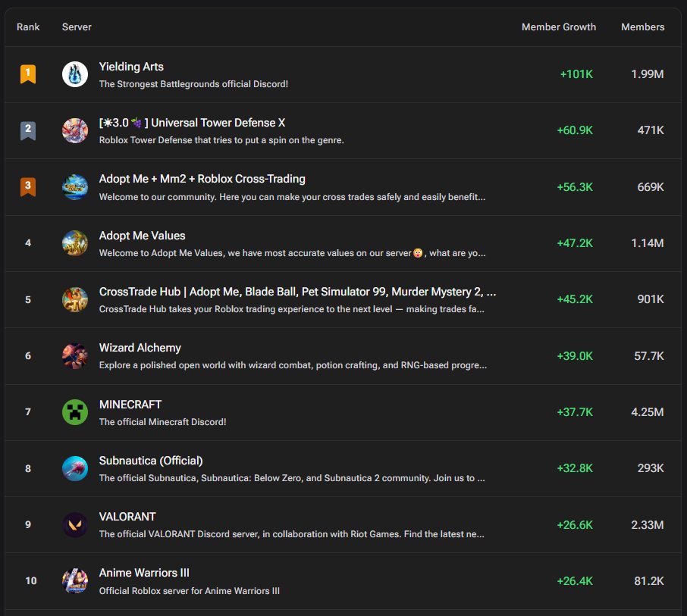Open the CrossTrade Hub server title
This screenshot has height=616, width=687.
click(297, 292)
